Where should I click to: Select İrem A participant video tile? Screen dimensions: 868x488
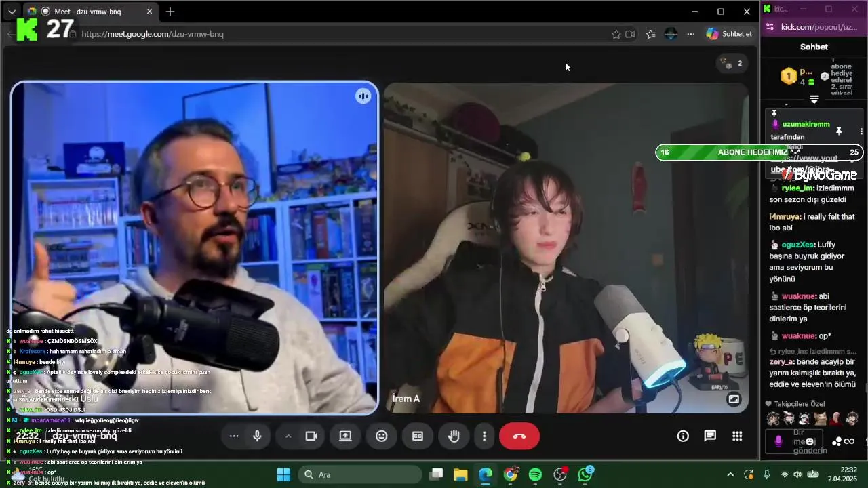[566, 247]
